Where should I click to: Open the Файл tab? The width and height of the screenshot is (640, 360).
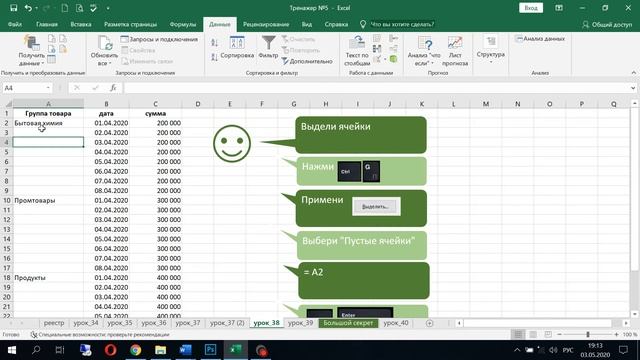[15, 24]
